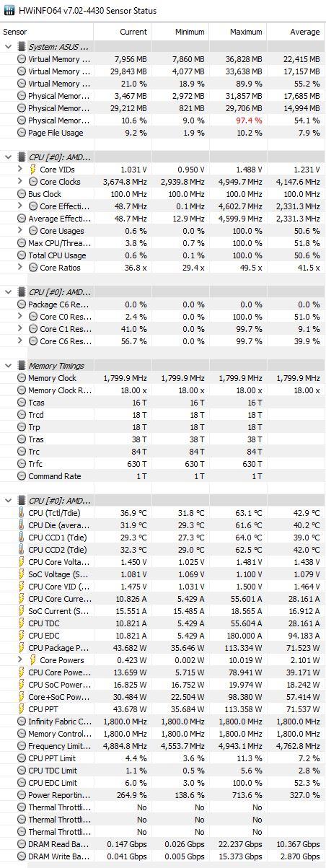Click the round icon beside Page File Usage

(x=21, y=132)
